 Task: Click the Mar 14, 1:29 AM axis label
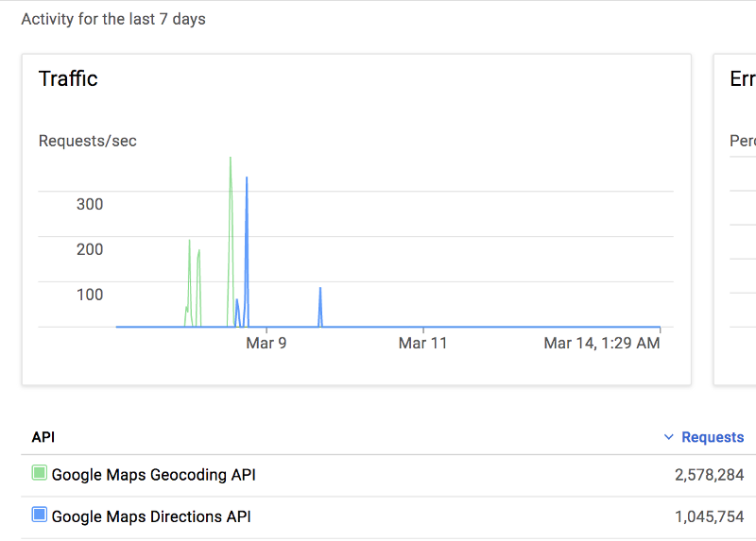click(602, 343)
